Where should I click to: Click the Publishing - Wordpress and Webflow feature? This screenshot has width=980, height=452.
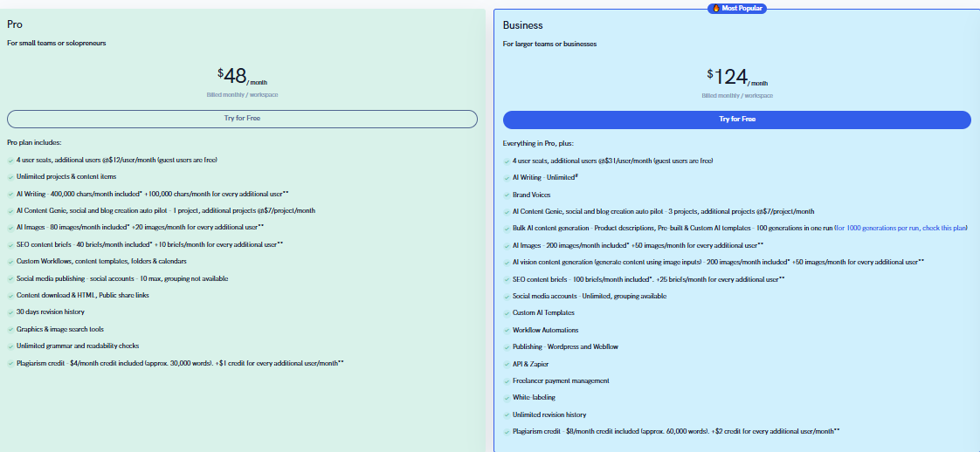pyautogui.click(x=565, y=346)
